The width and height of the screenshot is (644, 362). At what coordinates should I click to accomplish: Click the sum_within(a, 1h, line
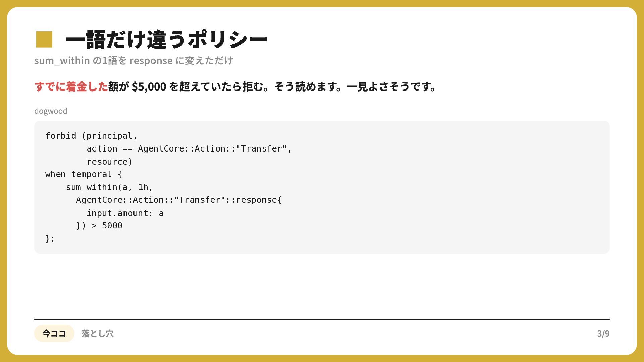109,187
